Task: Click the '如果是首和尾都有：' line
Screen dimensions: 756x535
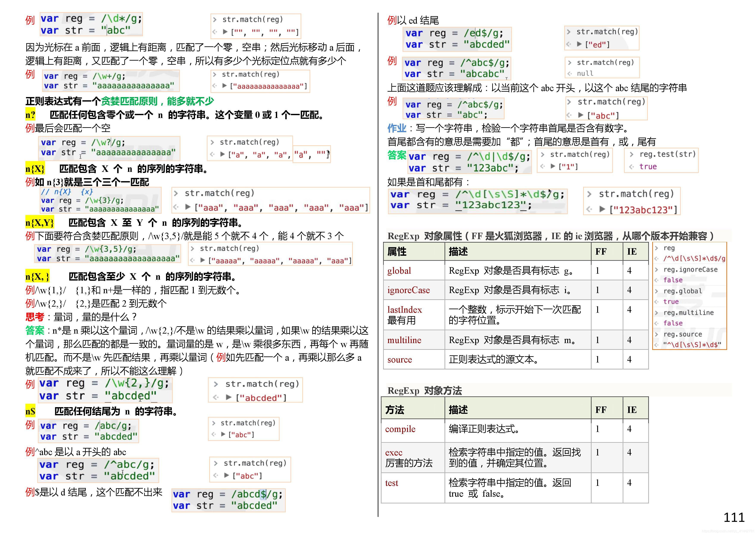Action: click(429, 182)
